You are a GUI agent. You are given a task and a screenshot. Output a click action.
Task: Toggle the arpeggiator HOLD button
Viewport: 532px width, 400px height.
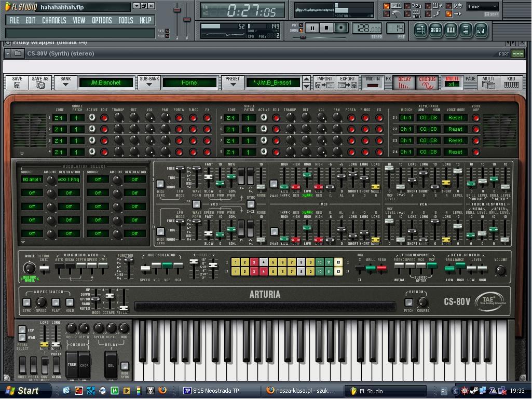coord(70,302)
